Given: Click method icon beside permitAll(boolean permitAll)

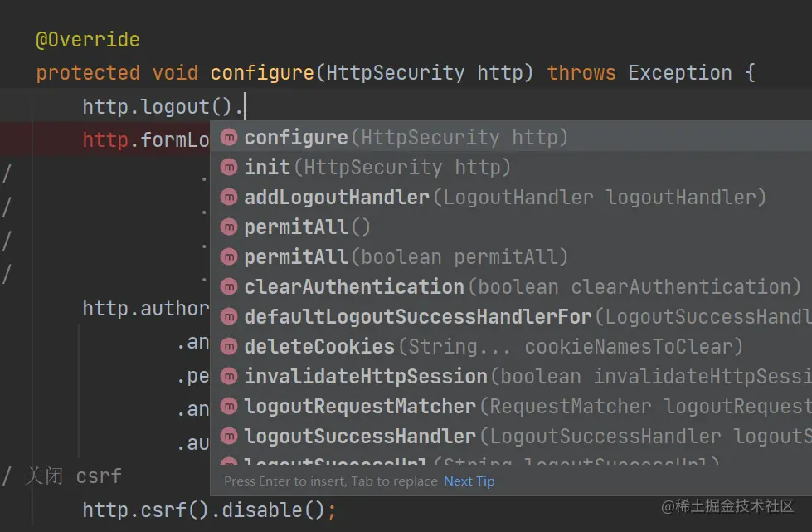Looking at the screenshot, I should pos(228,257).
